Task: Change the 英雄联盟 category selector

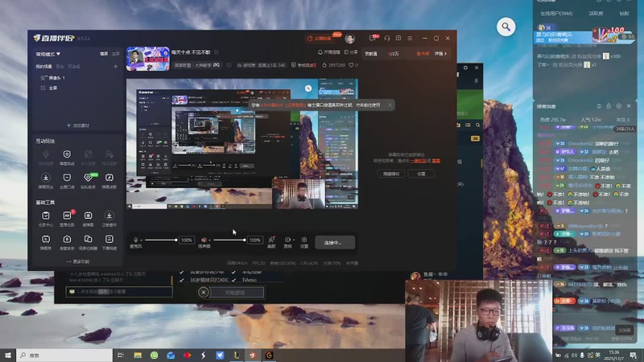Action: tap(196, 65)
